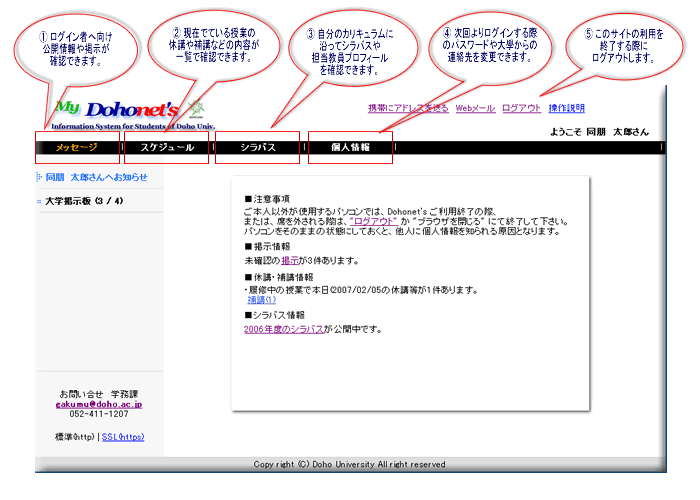This screenshot has width=700, height=500.
Task: Open the シラバス tab
Action: 257,148
